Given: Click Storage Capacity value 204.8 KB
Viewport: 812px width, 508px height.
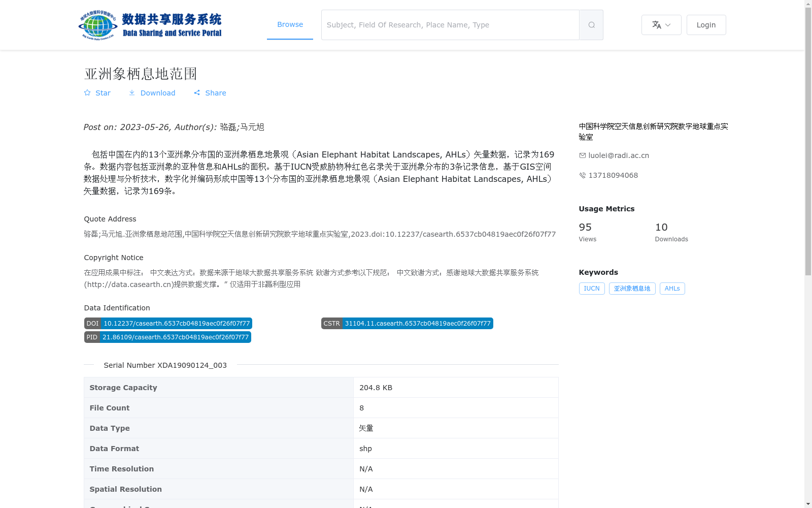Looking at the screenshot, I should click(376, 388).
